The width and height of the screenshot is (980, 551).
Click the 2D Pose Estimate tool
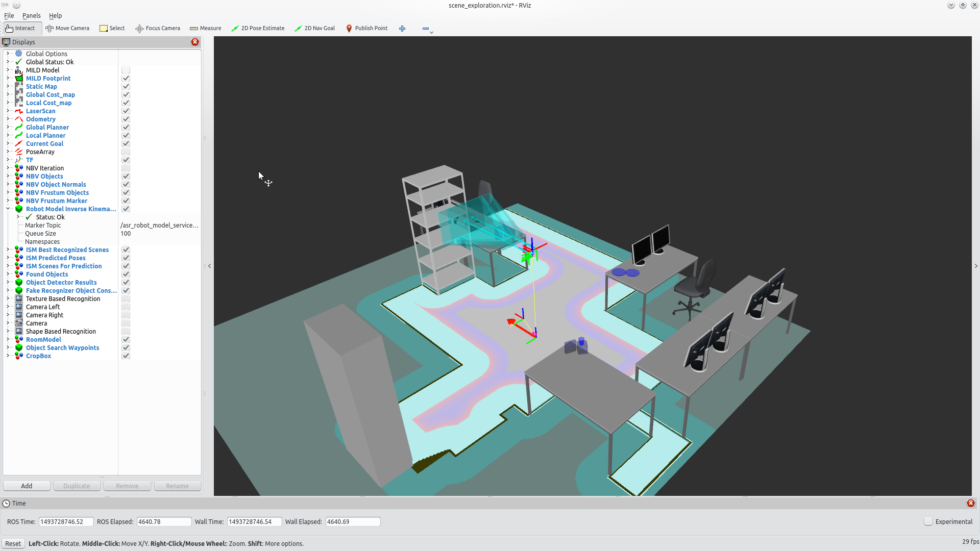pos(258,28)
